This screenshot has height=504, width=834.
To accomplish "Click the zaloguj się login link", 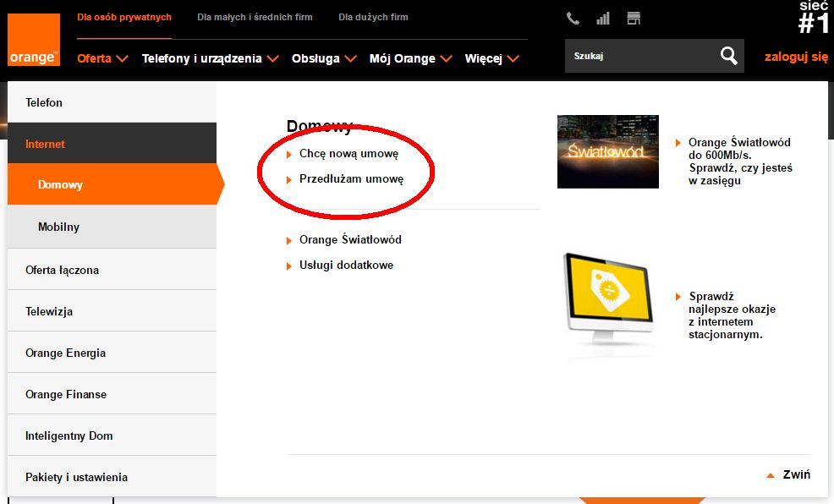I will [x=796, y=58].
